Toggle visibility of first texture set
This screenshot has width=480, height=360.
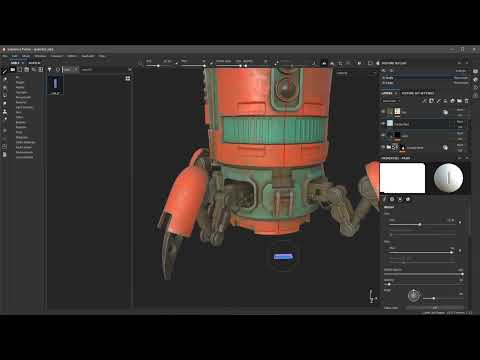pos(383,78)
